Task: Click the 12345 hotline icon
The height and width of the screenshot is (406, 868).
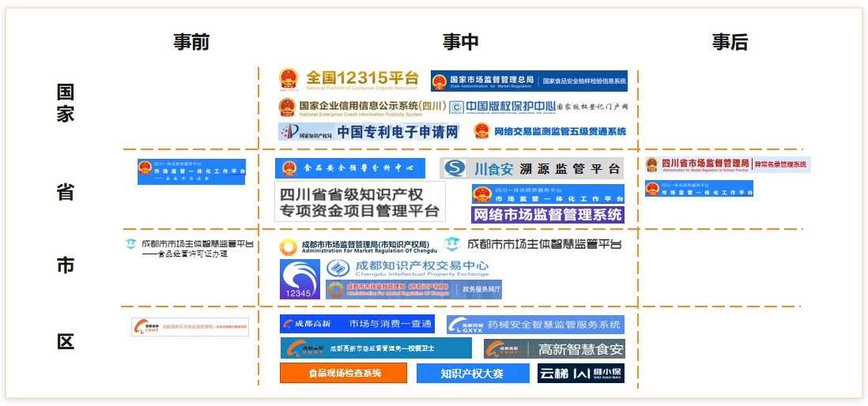Action: point(300,280)
